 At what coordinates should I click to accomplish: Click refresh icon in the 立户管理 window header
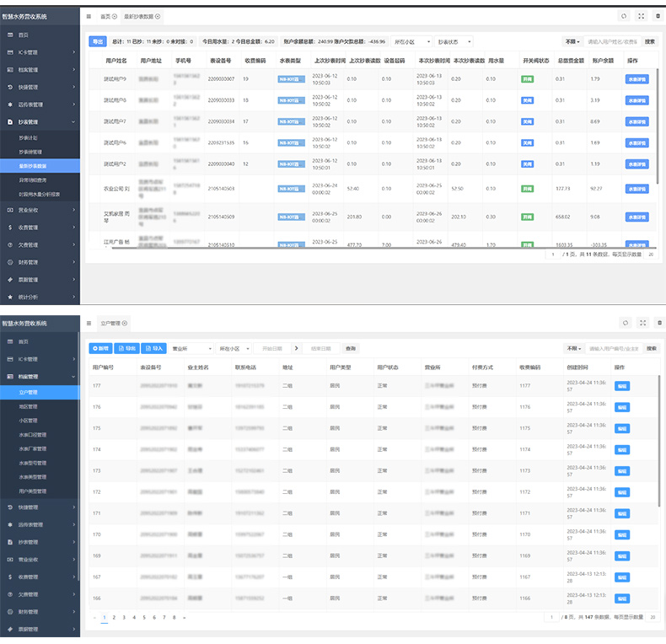tap(624, 323)
